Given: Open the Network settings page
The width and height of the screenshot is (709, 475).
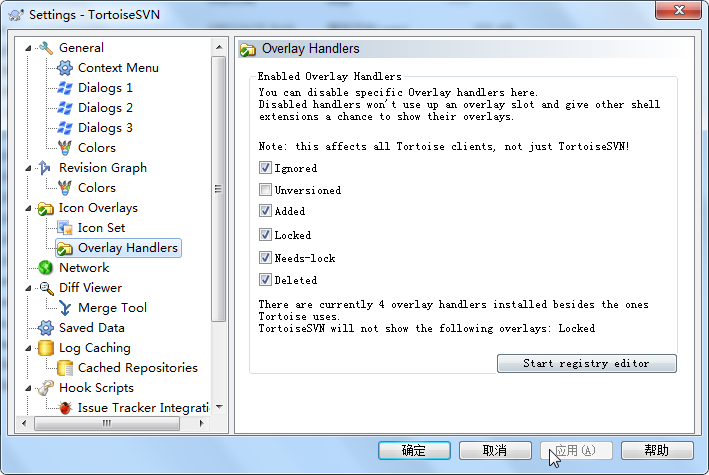Looking at the screenshot, I should [84, 268].
